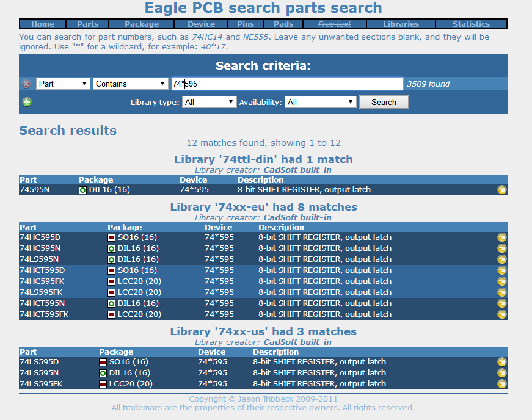Open the Part field type dropdown
This screenshot has height=420, width=532.
tap(63, 84)
